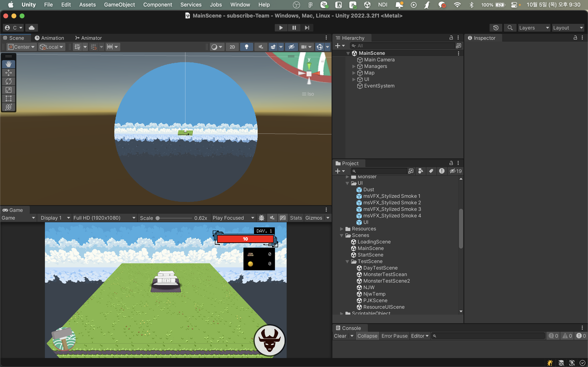Open the Full HD resolution dropdown
Viewport: 588px width, 367px height.
(104, 218)
